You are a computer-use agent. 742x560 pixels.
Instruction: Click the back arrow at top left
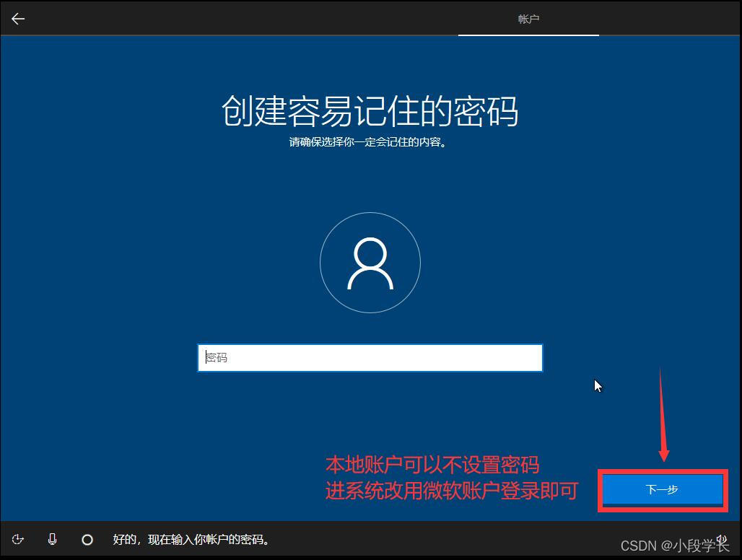click(17, 18)
